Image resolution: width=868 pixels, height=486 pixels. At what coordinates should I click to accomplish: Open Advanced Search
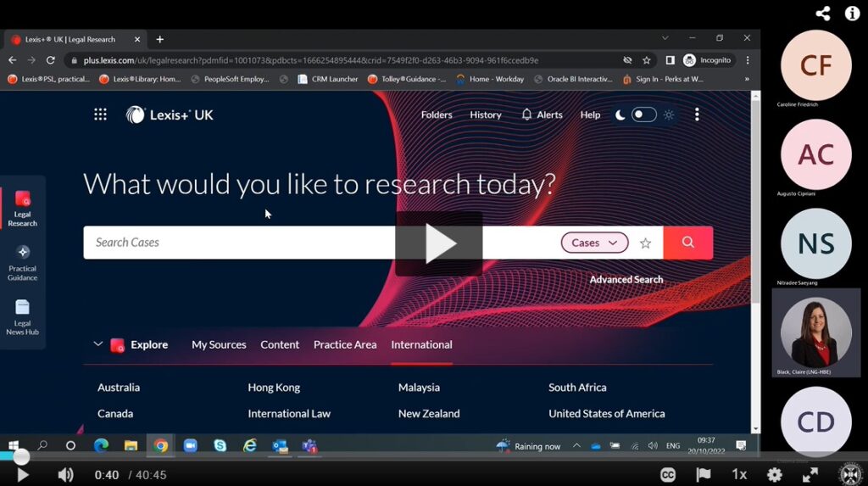point(626,279)
